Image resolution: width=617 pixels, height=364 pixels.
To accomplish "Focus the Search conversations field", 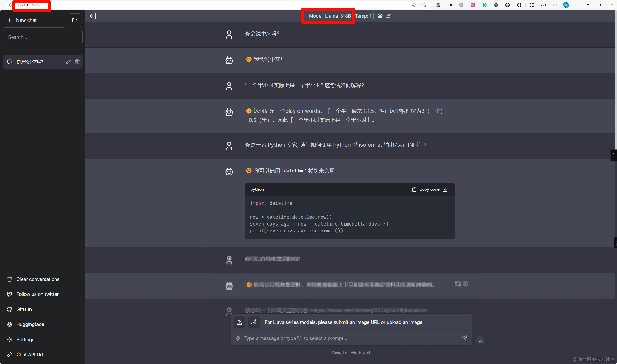I will click(x=43, y=37).
